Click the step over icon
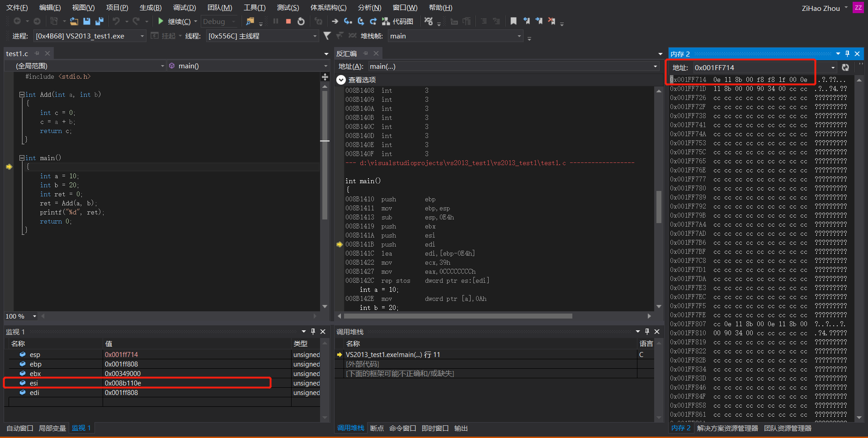Image resolution: width=868 pixels, height=438 pixels. coord(360,21)
